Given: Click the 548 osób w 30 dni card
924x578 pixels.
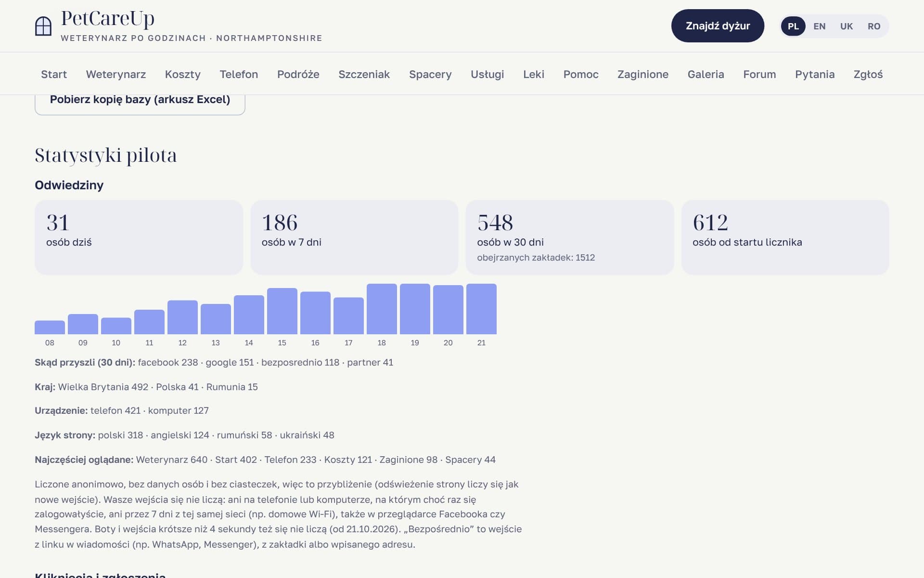Looking at the screenshot, I should [x=570, y=237].
